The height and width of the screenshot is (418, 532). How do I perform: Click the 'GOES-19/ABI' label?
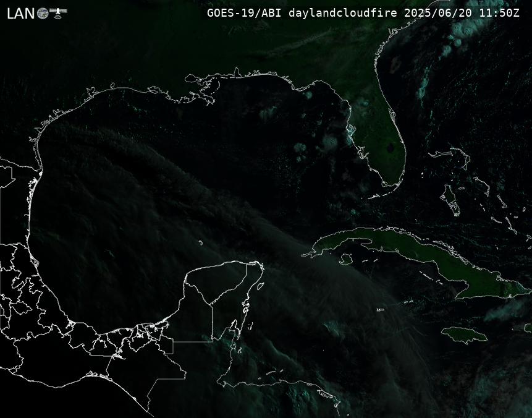[244, 13]
